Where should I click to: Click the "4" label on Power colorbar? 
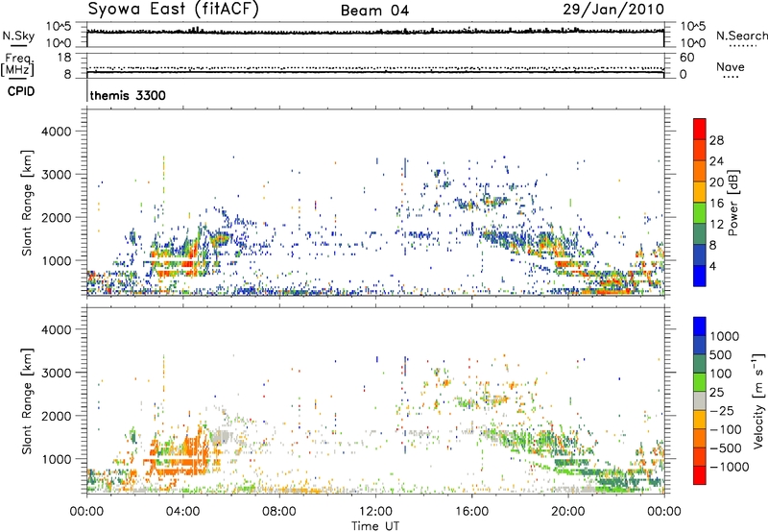tap(712, 266)
